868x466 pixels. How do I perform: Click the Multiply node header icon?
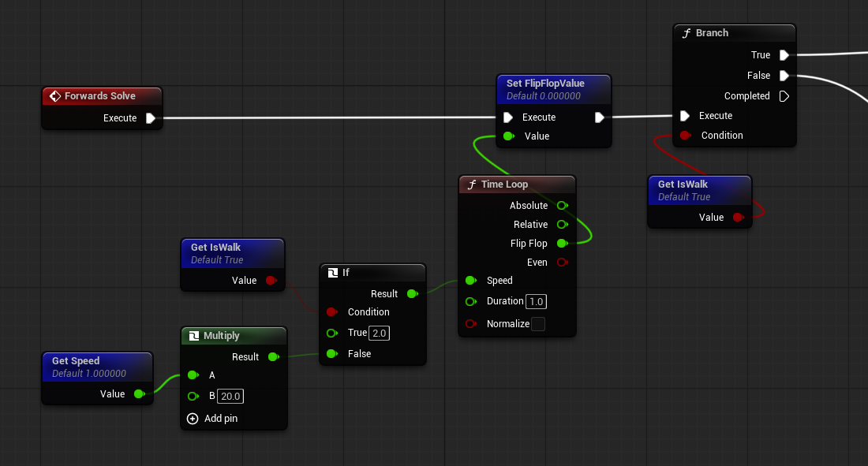coord(193,335)
